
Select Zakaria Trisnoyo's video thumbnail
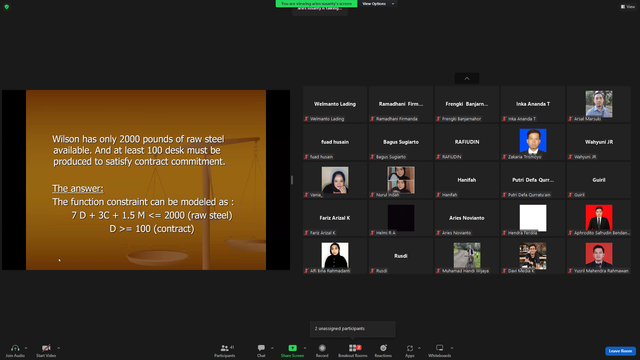point(533,142)
